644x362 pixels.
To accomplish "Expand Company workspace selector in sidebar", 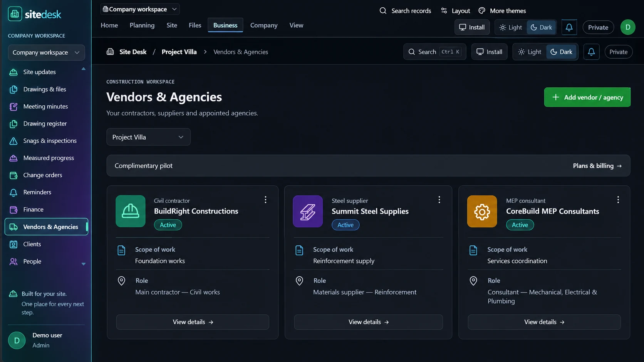I will tap(46, 53).
